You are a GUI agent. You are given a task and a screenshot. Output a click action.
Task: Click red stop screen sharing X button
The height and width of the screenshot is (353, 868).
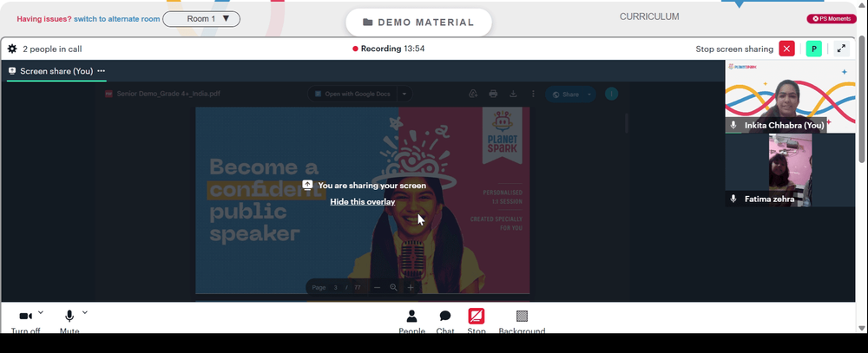(x=786, y=49)
